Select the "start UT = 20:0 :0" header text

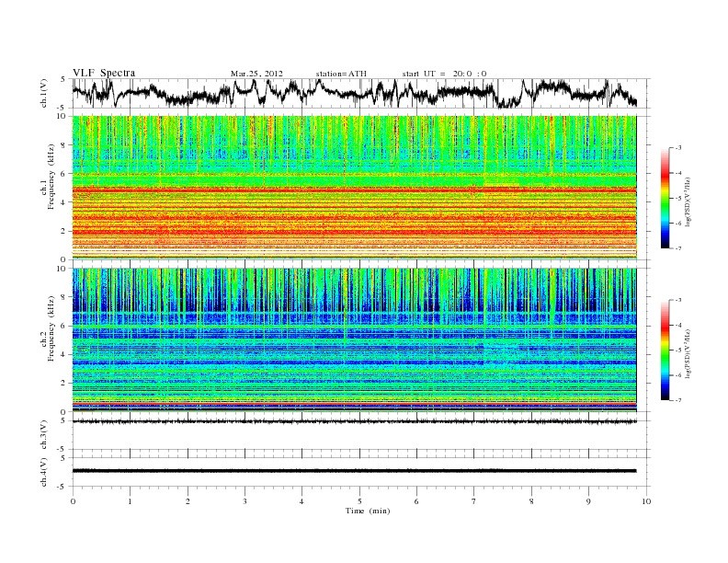[x=444, y=74]
